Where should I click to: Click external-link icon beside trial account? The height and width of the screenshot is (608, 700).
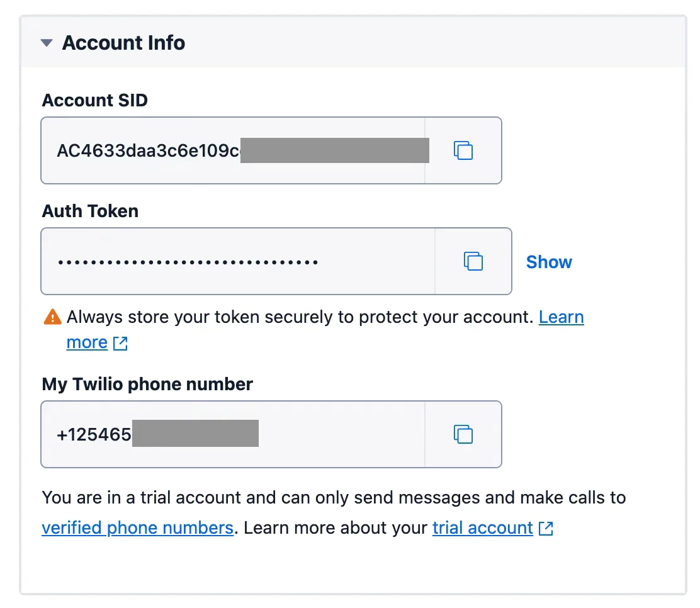click(x=546, y=528)
